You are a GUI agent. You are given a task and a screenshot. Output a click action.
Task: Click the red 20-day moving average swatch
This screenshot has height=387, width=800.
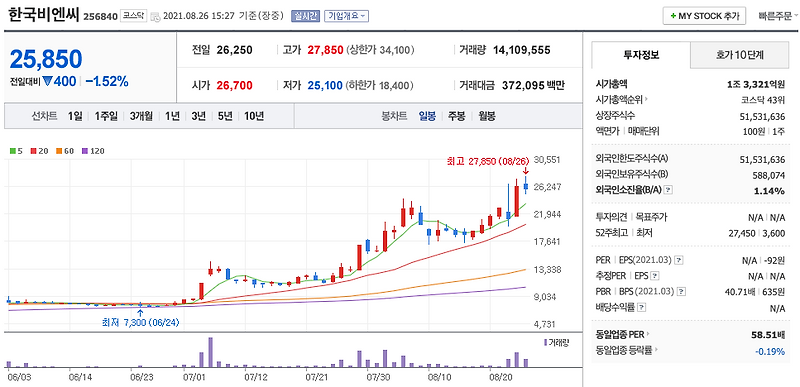33,151
